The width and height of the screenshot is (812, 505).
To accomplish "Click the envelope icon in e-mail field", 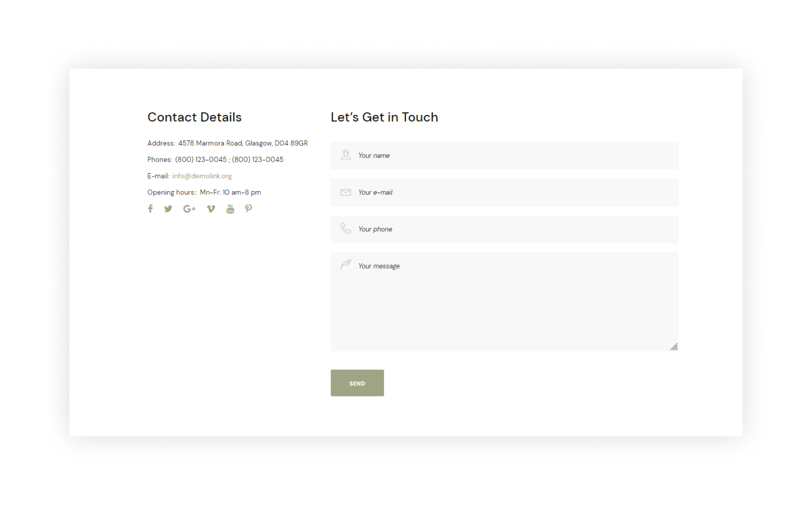I will point(345,192).
